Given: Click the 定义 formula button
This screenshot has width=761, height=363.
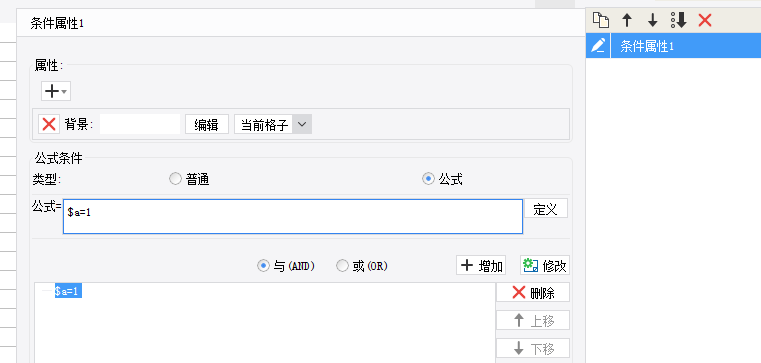Looking at the screenshot, I should pos(546,209).
